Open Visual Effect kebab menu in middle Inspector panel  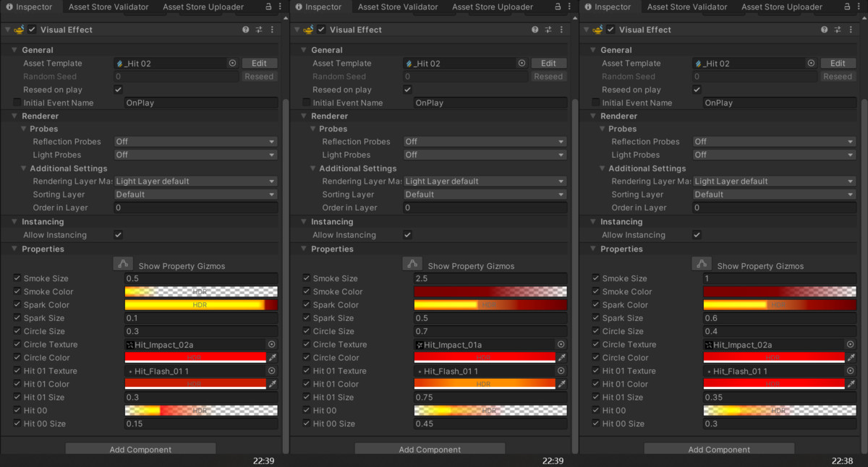561,30
